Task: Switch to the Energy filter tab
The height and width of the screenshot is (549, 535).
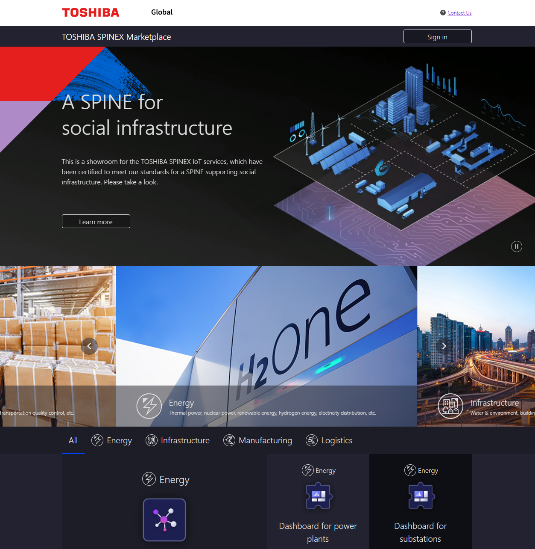Action: point(112,440)
